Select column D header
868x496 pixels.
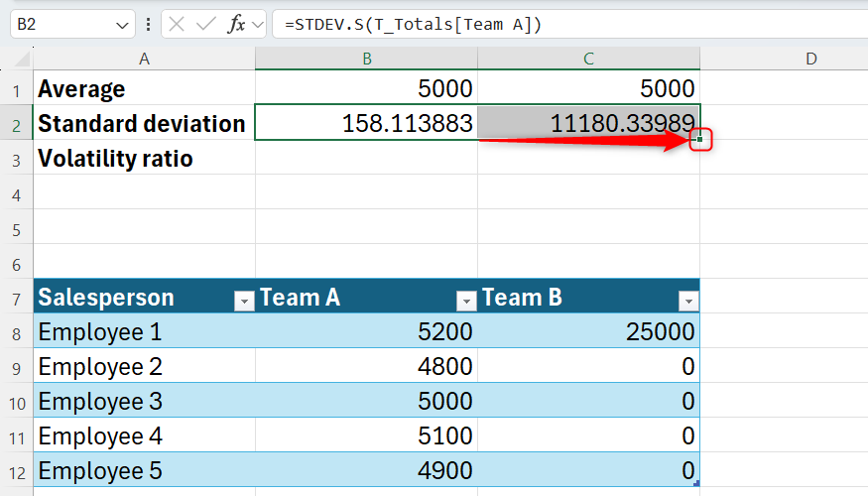click(810, 60)
